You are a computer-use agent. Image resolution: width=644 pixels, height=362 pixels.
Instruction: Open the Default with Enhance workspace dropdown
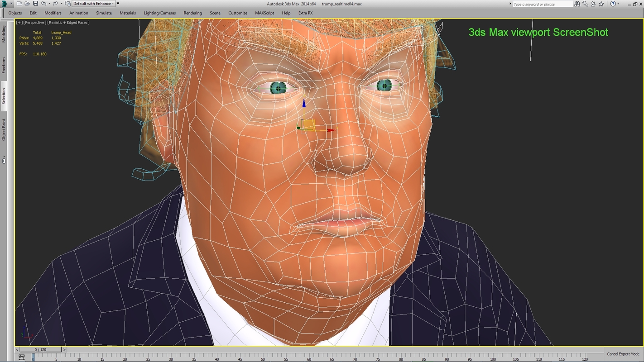[x=93, y=4]
